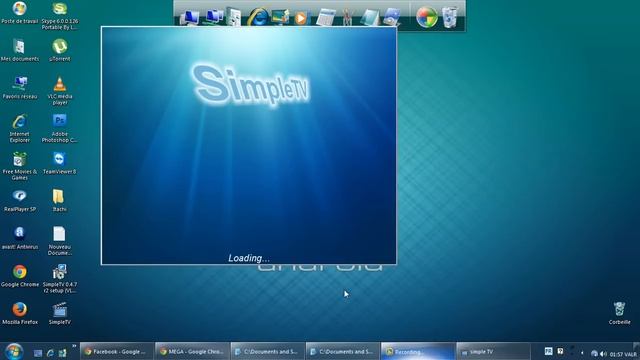640x360 pixels.
Task: Click the desktop picture monitor dock icon
Action: coord(280,16)
